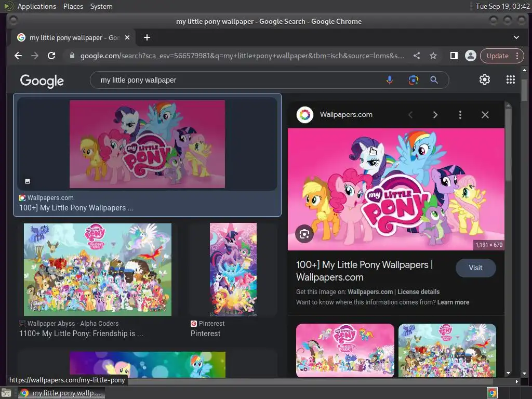Screen dimensions: 532x399
Task: Select the Pinterest poster image result
Action: [233, 270]
